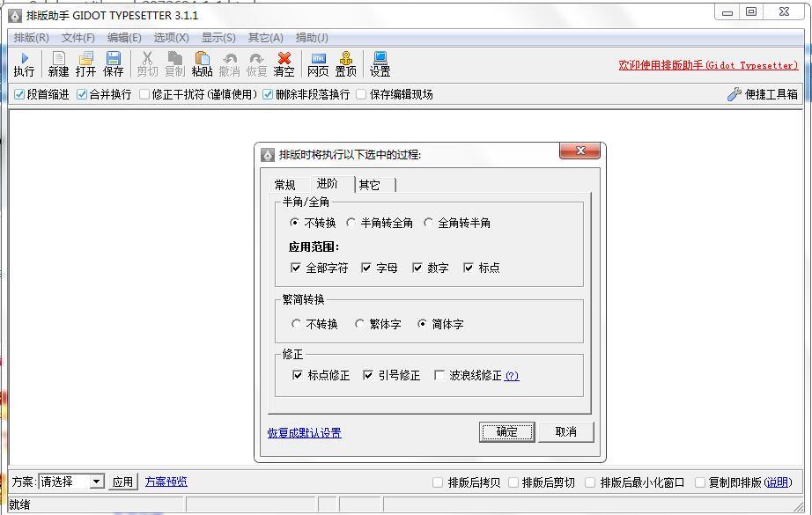Select 不转换 radio under 半角/全角

[295, 223]
